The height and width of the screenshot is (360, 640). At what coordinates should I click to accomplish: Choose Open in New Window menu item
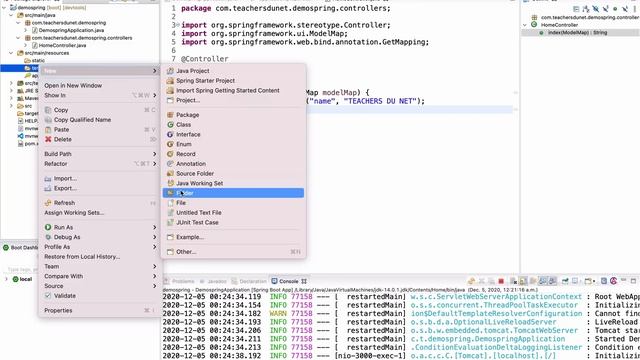[73, 86]
